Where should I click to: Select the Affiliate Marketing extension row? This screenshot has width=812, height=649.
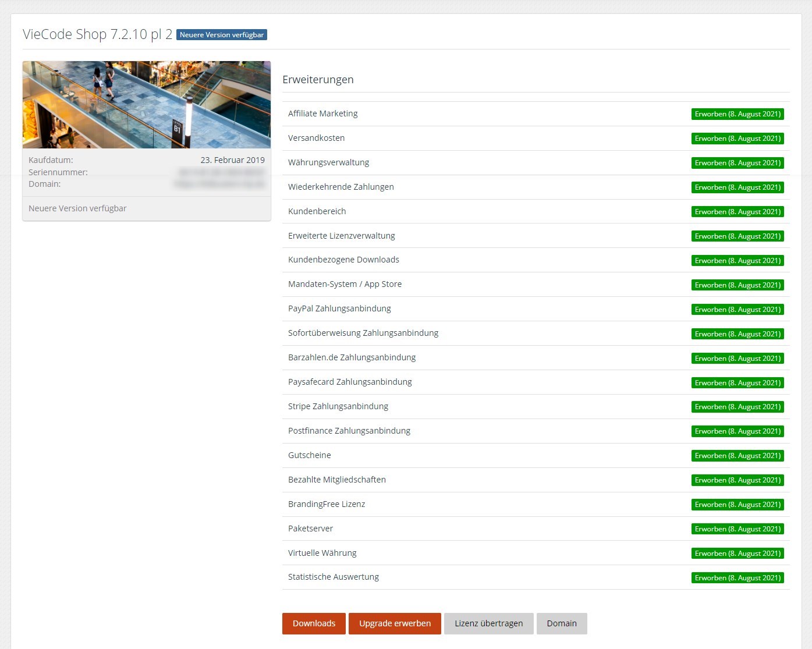[323, 114]
